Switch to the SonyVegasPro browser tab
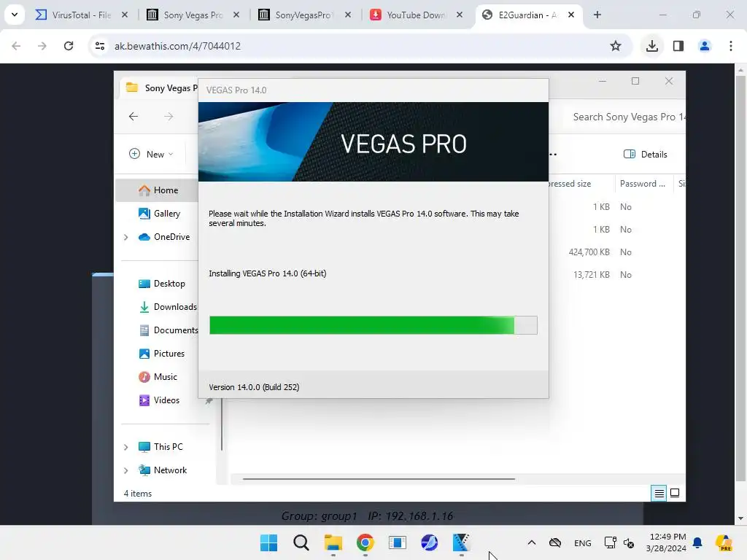Viewport: 747px width, 560px height. [303, 15]
